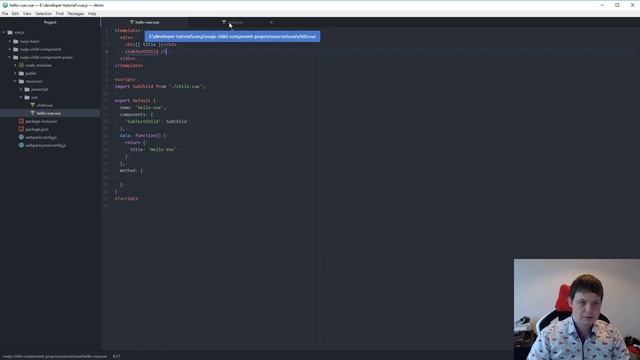640x360 pixels.
Task: Open the Find menu
Action: click(x=60, y=13)
